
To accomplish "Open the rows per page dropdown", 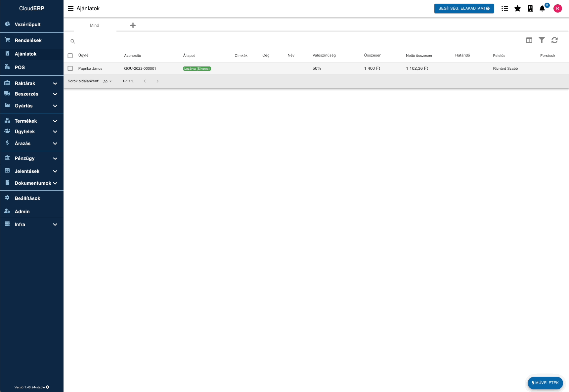I will click(x=108, y=81).
